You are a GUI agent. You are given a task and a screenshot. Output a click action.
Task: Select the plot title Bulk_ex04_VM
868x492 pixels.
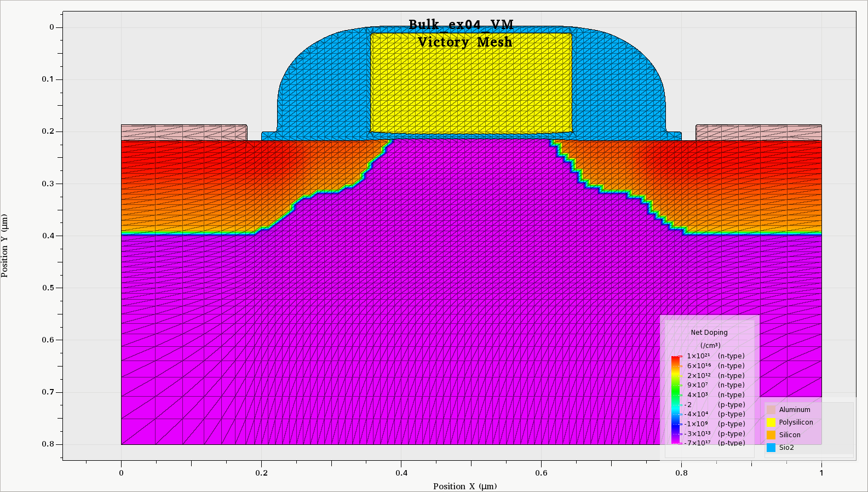pyautogui.click(x=461, y=25)
